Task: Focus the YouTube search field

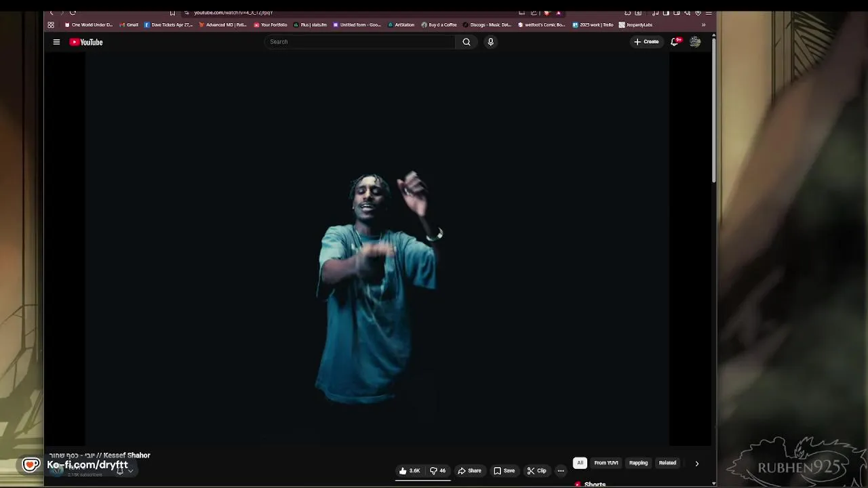Action: coord(360,42)
